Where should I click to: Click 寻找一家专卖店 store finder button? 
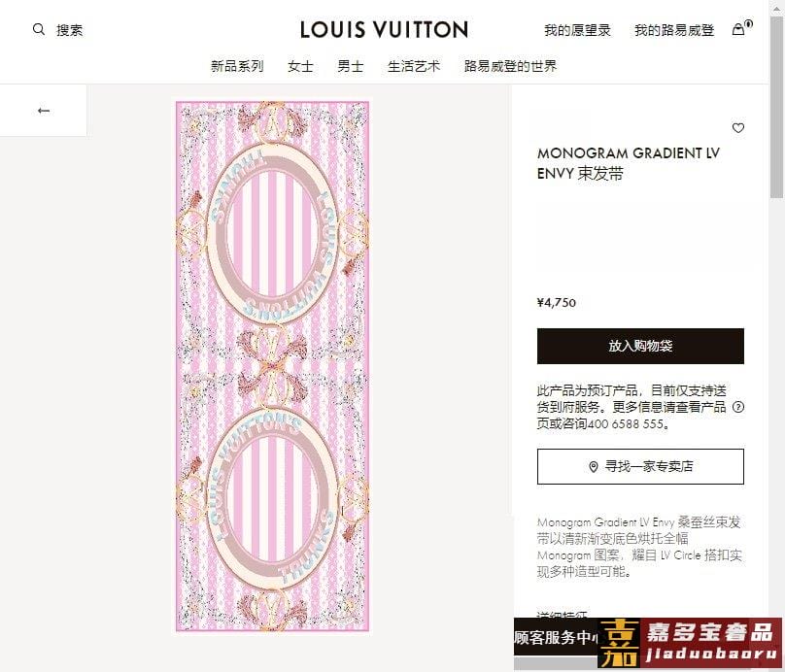(x=640, y=466)
